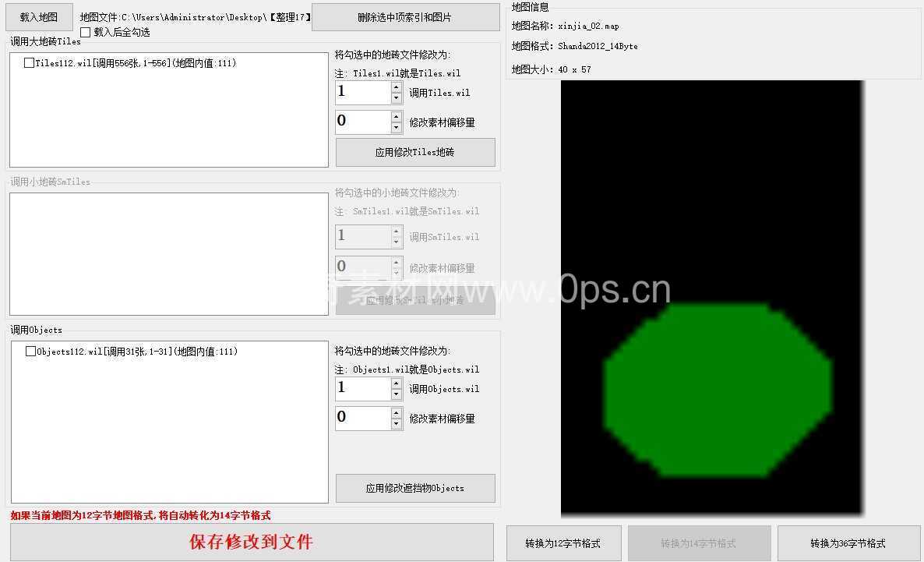Screen dimensions: 924x562
Task: Increase the 调用Tiles.wil value with up arrow
Action: [x=397, y=87]
